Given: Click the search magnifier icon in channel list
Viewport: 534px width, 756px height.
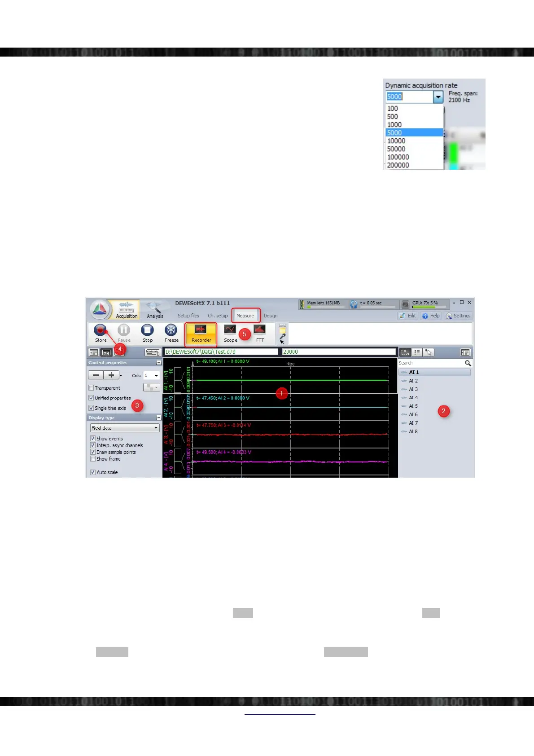Looking at the screenshot, I should (x=468, y=363).
